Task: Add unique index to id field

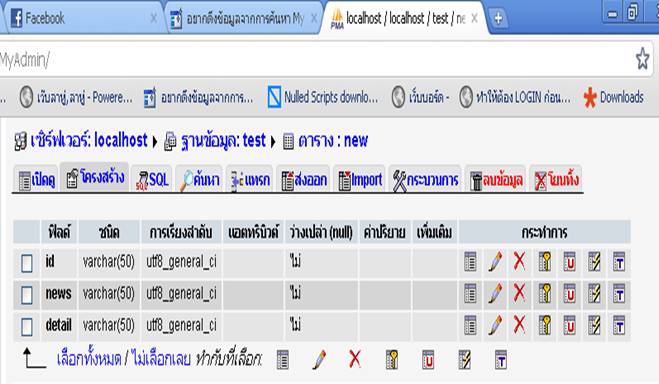Action: click(x=569, y=261)
